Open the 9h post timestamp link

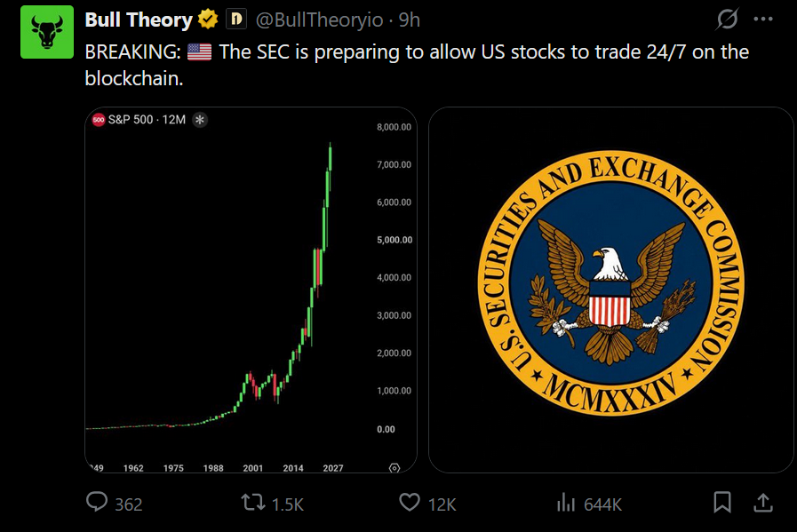click(x=410, y=20)
